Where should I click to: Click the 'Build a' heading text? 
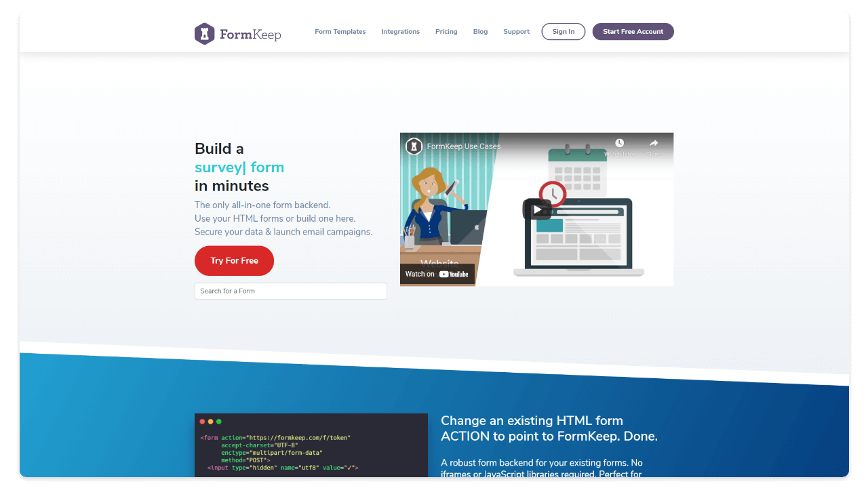[219, 148]
